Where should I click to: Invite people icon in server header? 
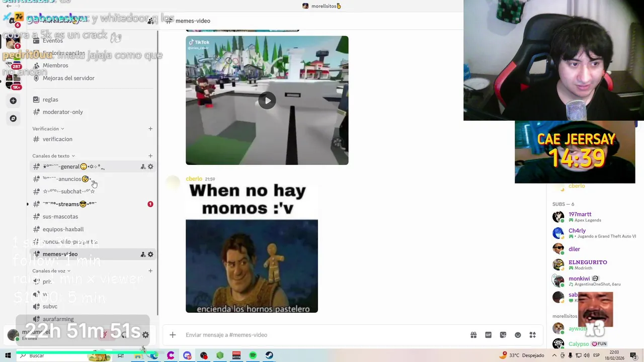tap(151, 21)
